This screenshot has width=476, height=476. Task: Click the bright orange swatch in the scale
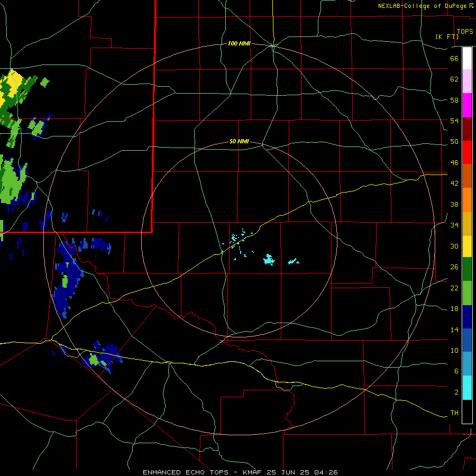(x=467, y=200)
